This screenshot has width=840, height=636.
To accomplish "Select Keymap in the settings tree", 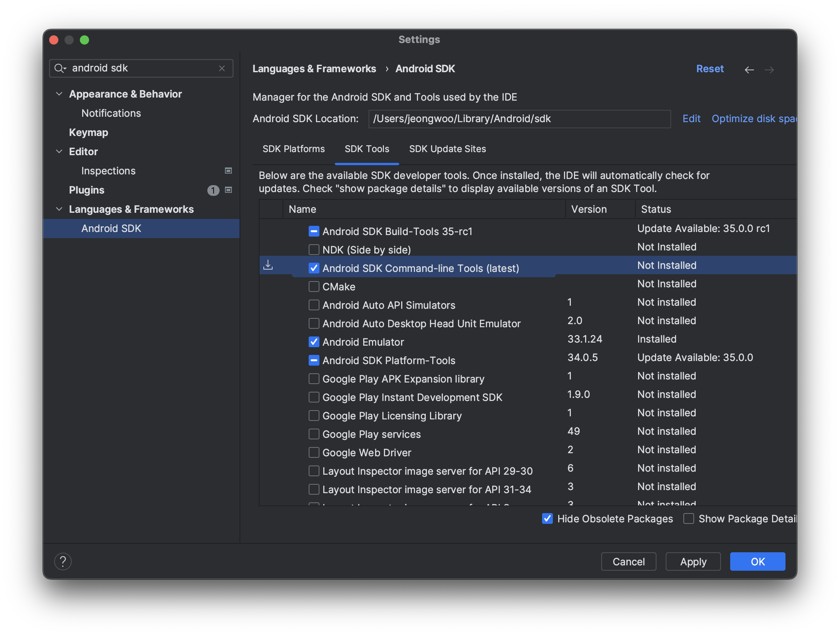I will (89, 132).
